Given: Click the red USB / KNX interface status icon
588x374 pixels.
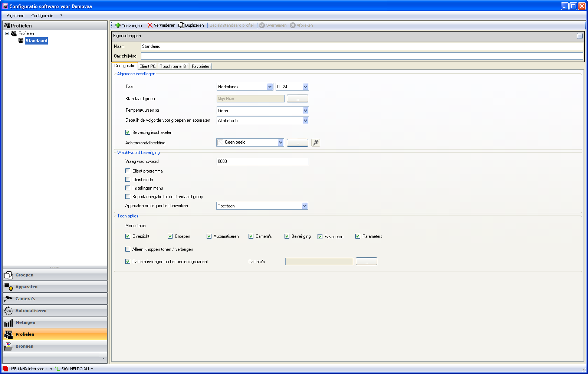Looking at the screenshot, I should (5, 369).
